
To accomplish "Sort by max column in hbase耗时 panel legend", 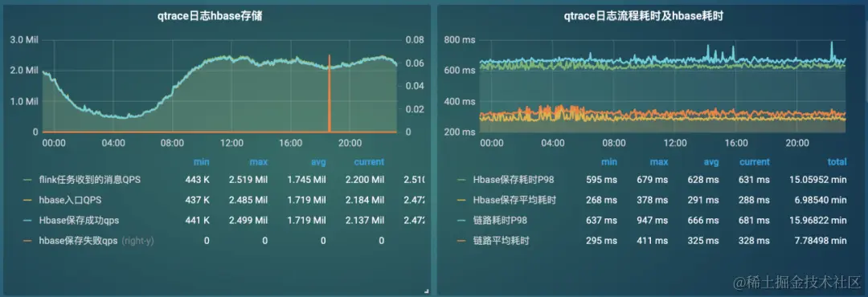I will pos(659,162).
